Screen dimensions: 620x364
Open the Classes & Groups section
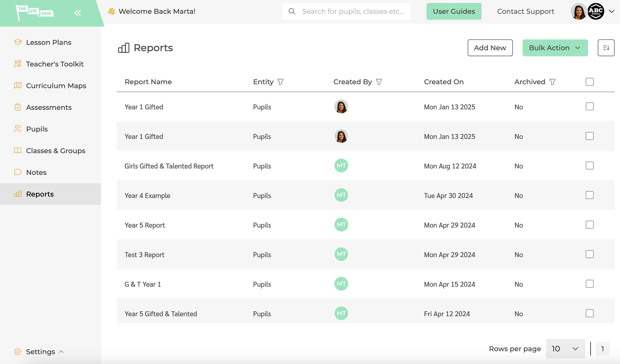pyautogui.click(x=56, y=150)
